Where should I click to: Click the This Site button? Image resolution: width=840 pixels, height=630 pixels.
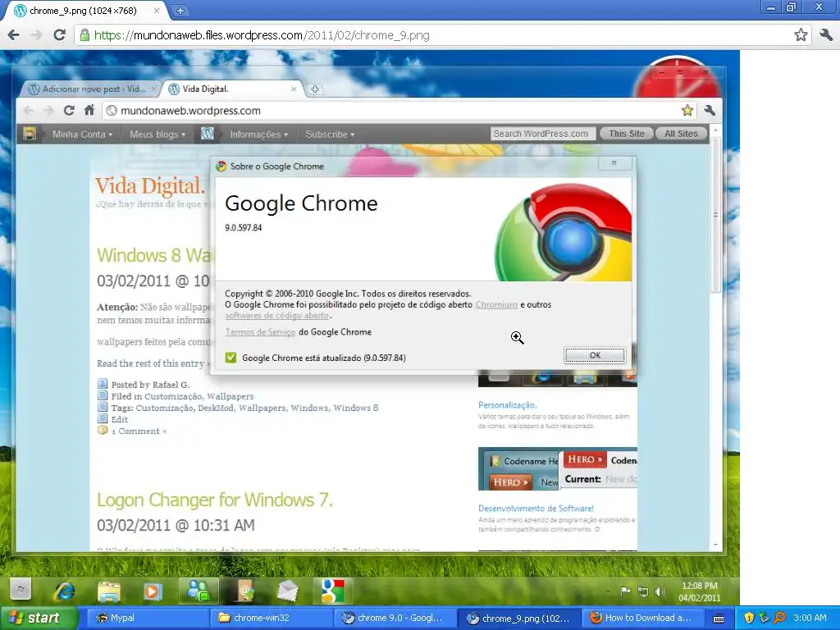(626, 134)
